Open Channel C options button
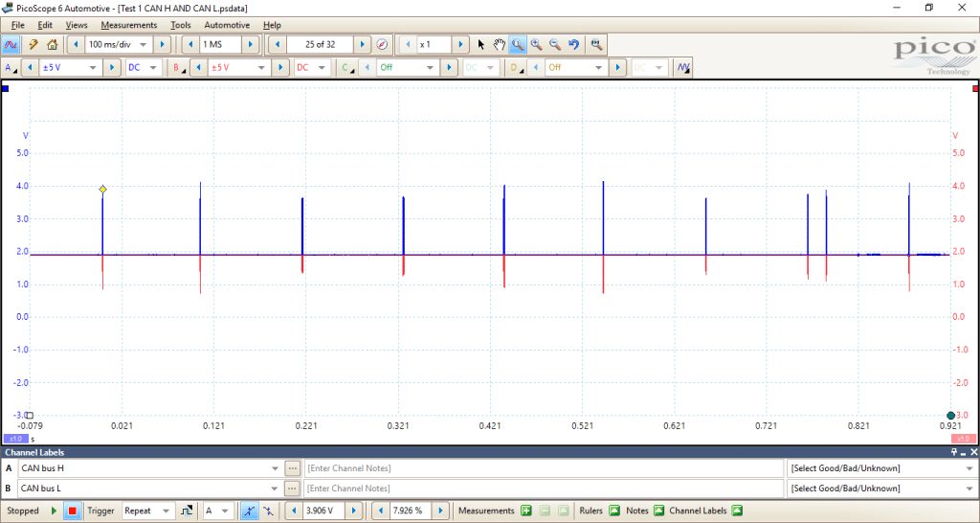The height and width of the screenshot is (523, 980). click(x=346, y=68)
